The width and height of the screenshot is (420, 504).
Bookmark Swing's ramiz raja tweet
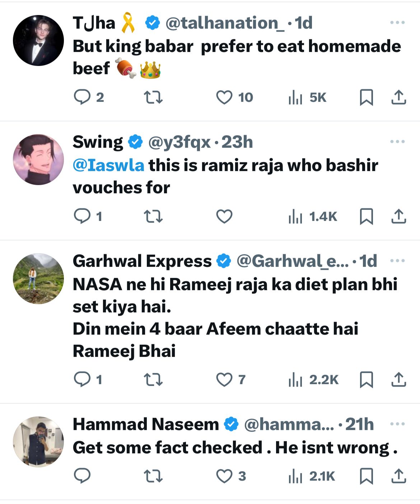366,216
